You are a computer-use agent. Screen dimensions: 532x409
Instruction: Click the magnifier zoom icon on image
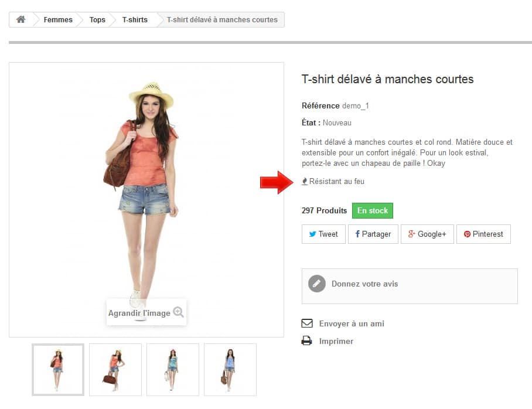click(179, 312)
